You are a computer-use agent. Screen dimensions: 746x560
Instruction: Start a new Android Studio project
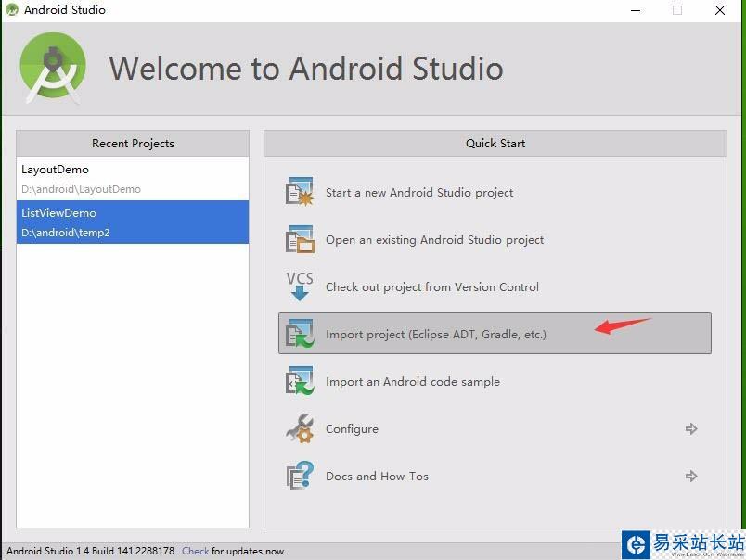[x=419, y=193]
